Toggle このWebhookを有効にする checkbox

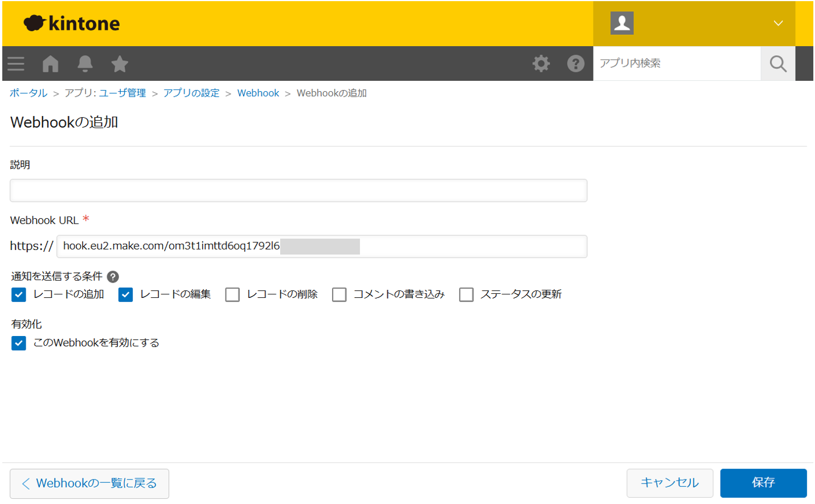[x=19, y=343]
